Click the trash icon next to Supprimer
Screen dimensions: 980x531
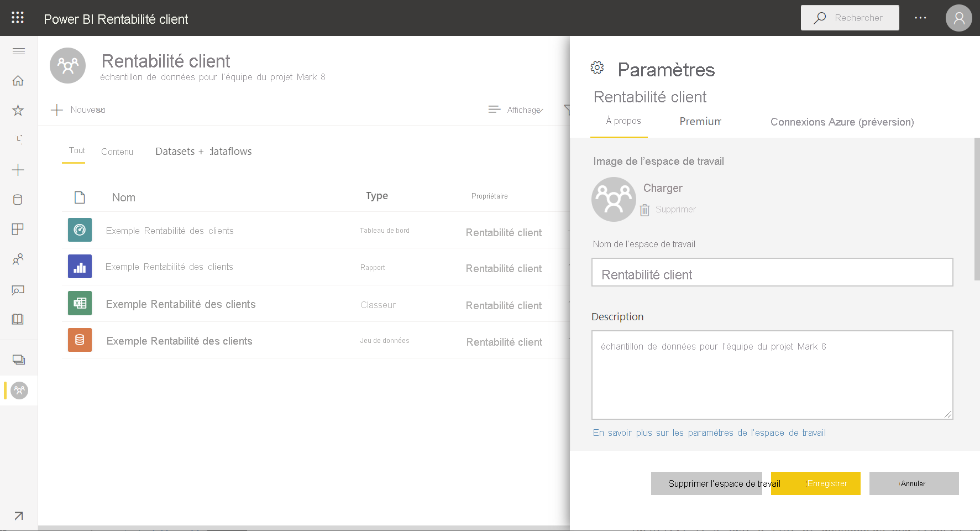(644, 210)
